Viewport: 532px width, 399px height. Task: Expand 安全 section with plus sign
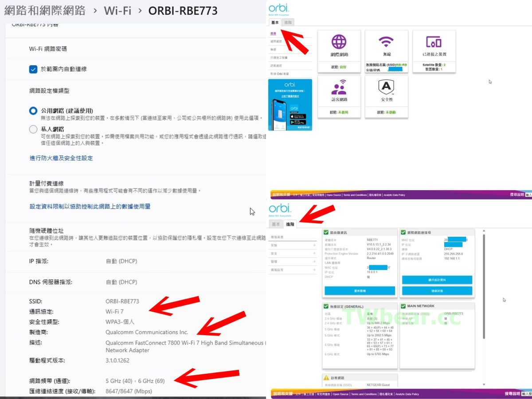[x=314, y=254]
